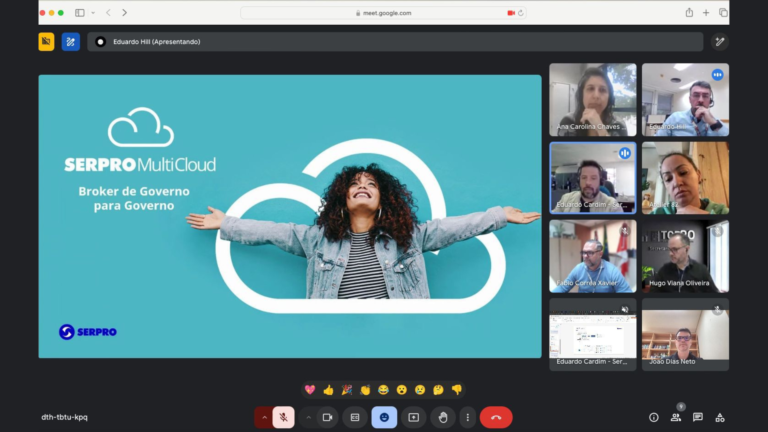Click Safari share icon
This screenshot has height=432, width=768.
pos(689,13)
